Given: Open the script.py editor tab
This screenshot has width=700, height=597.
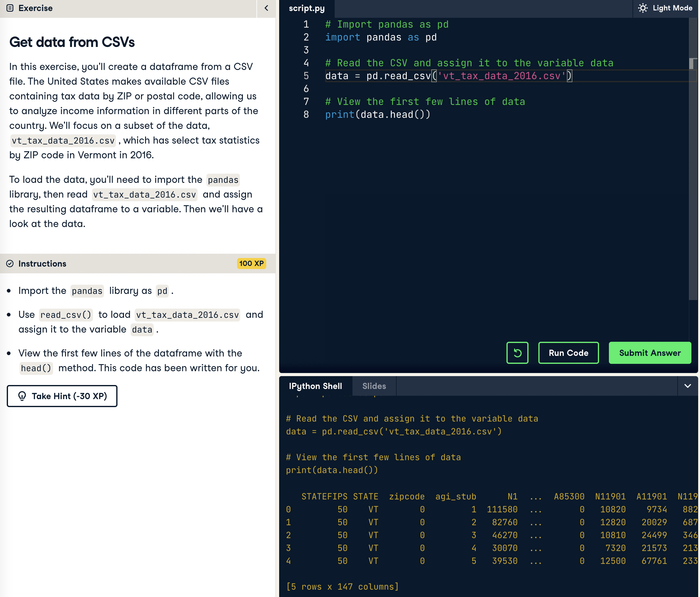Looking at the screenshot, I should (306, 8).
